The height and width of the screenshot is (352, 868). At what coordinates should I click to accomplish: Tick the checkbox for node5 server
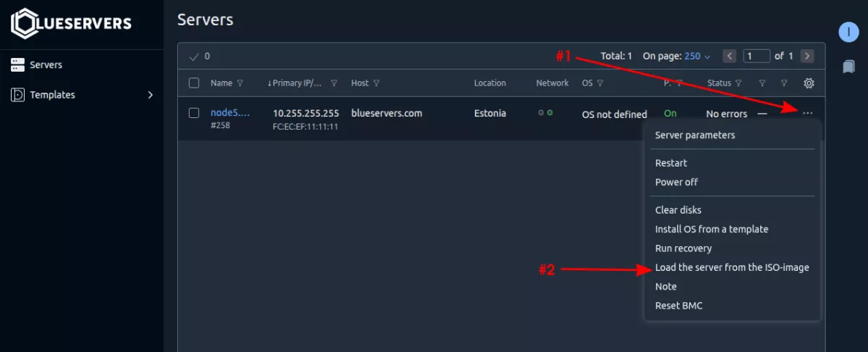tap(194, 113)
